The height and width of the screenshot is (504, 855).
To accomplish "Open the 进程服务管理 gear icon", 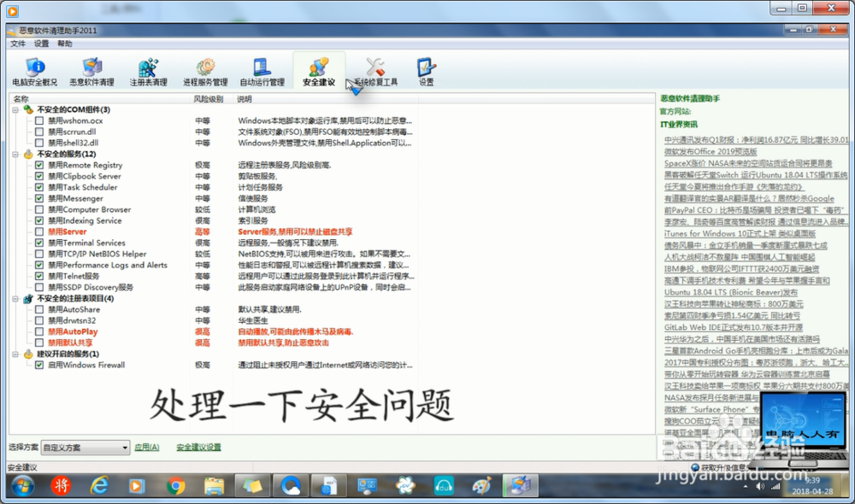I will pos(205,72).
